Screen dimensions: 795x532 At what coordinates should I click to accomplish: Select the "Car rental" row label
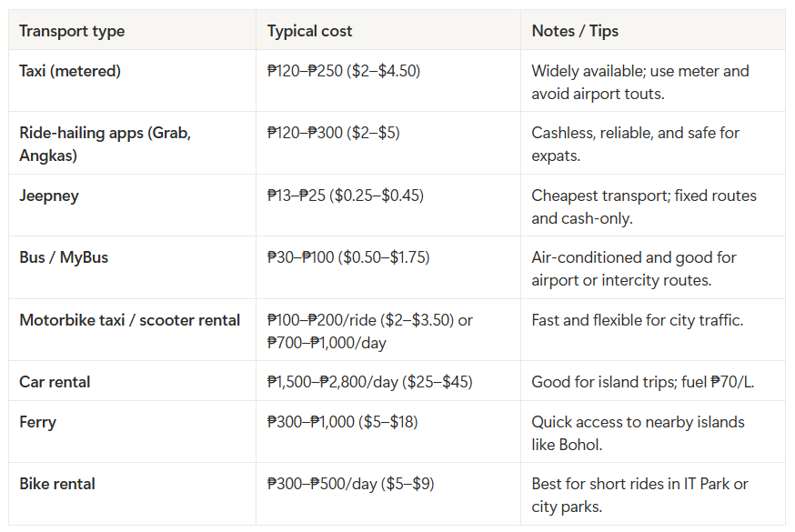55,382
